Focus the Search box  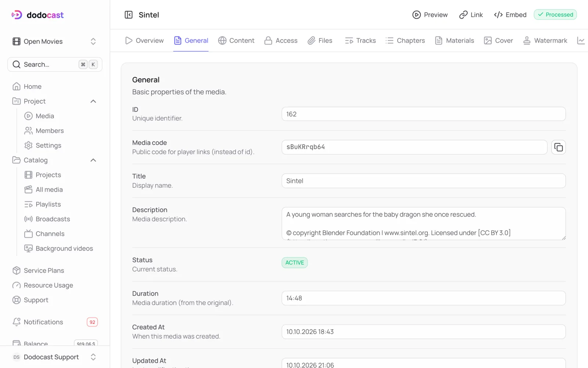pyautogui.click(x=55, y=64)
